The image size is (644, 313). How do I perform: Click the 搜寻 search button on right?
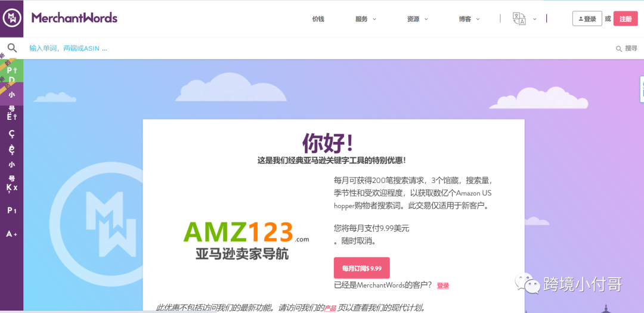626,48
